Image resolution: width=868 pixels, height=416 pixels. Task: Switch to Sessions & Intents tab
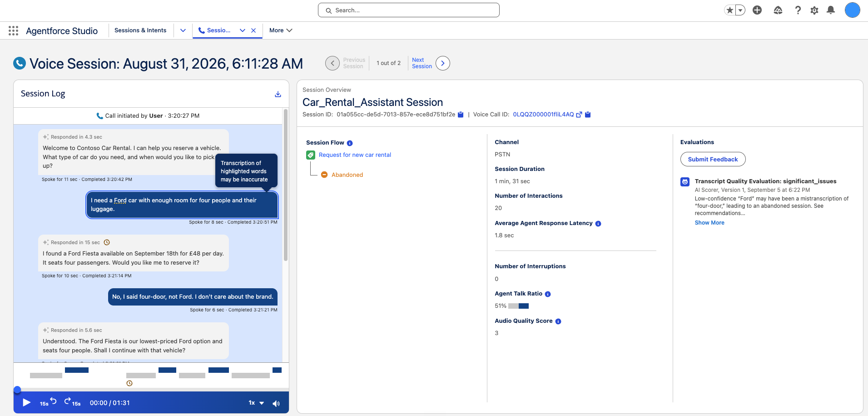coord(140,30)
